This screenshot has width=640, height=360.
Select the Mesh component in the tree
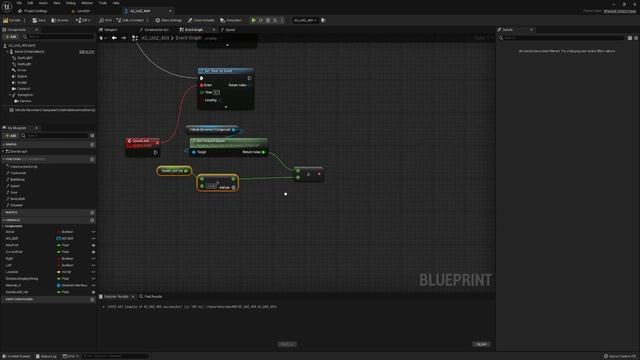point(29,52)
